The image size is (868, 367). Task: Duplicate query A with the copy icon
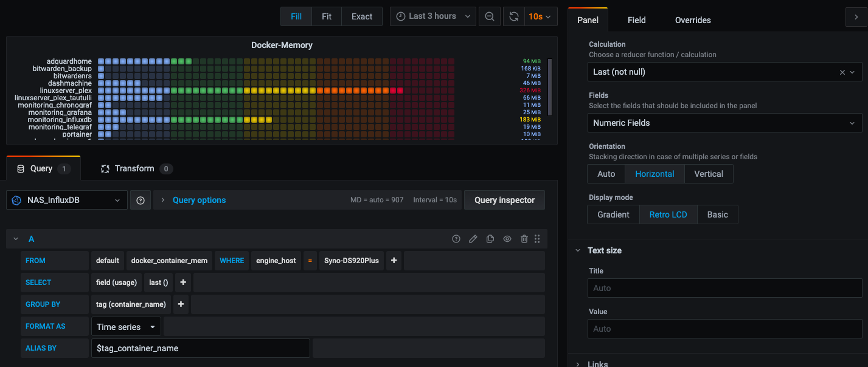pos(490,239)
